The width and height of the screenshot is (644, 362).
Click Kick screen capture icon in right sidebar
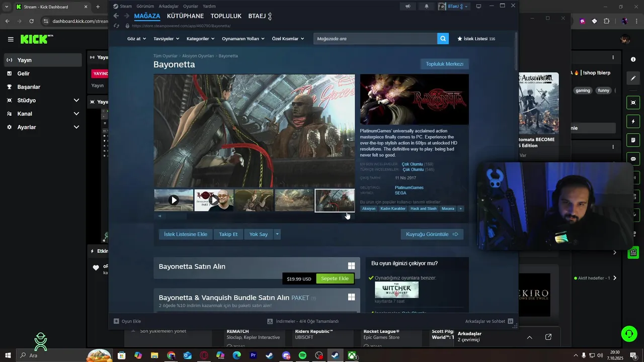pos(633,103)
